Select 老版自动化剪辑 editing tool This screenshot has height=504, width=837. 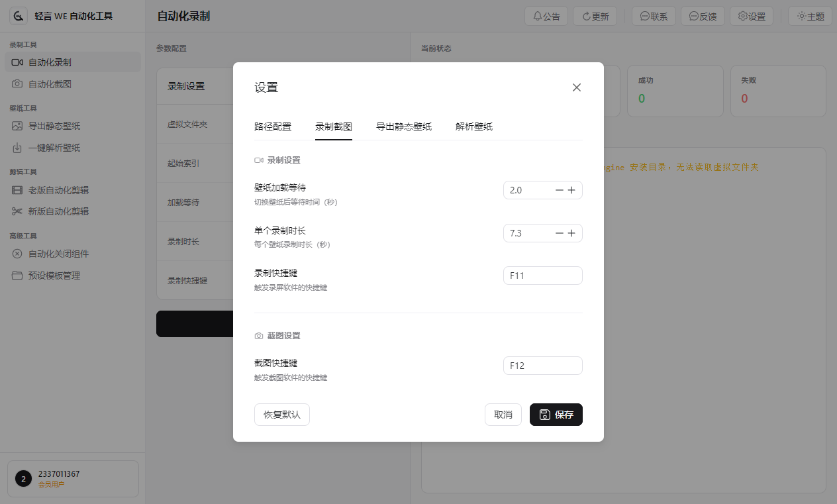59,190
